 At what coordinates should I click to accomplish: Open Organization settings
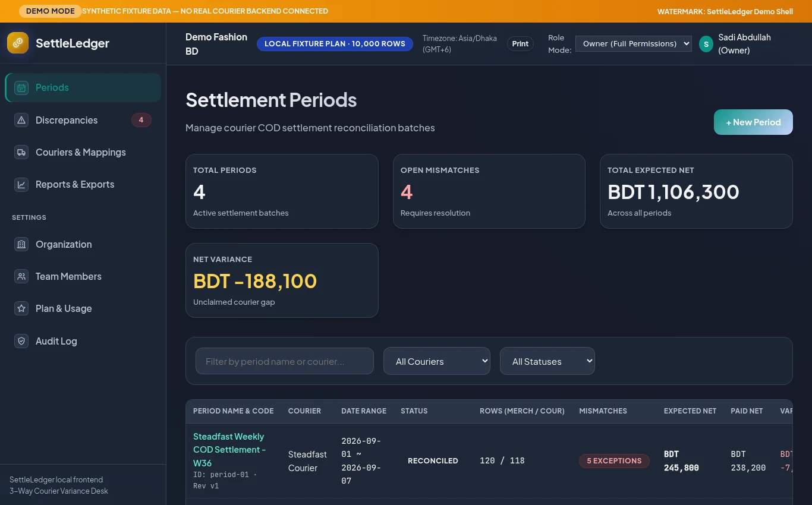83,244
